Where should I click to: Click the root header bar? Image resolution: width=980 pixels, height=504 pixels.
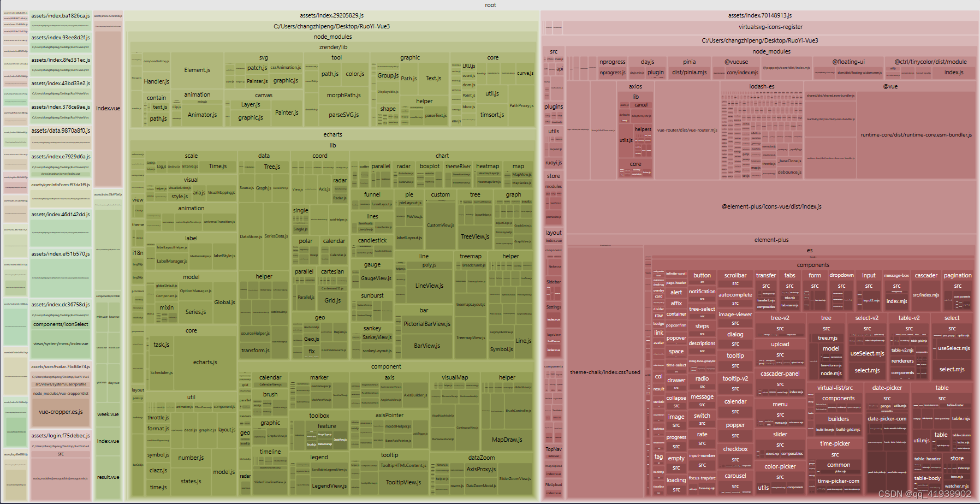490,5
